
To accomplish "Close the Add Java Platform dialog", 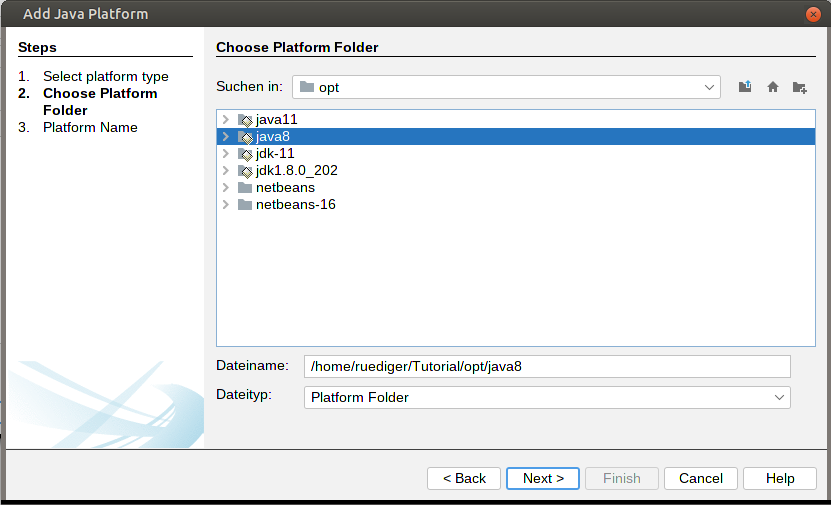I will pos(815,14).
